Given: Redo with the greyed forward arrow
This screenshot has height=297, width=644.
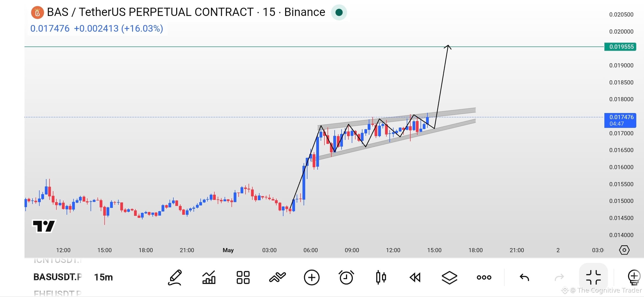Looking at the screenshot, I should [559, 277].
